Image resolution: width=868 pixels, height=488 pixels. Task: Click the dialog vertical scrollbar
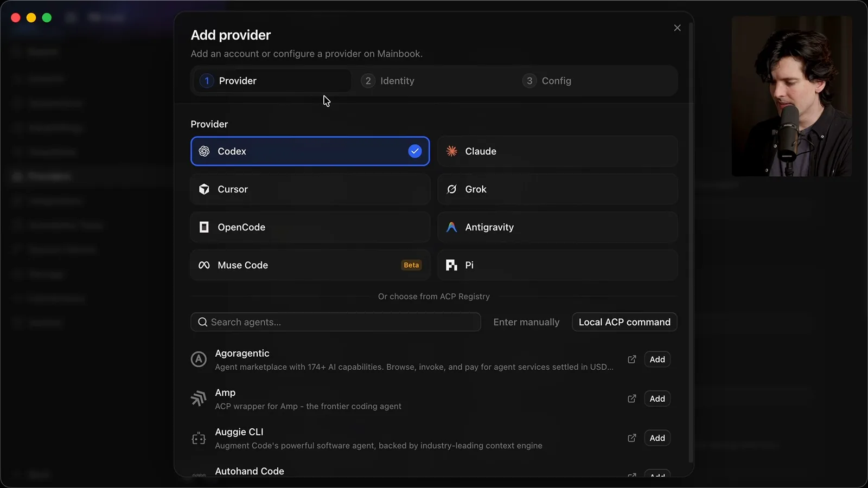pos(691,242)
